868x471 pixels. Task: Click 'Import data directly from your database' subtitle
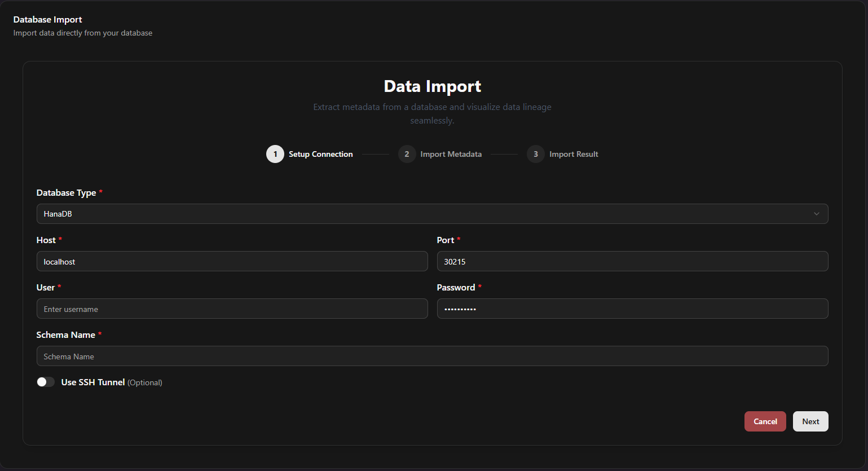coord(83,33)
